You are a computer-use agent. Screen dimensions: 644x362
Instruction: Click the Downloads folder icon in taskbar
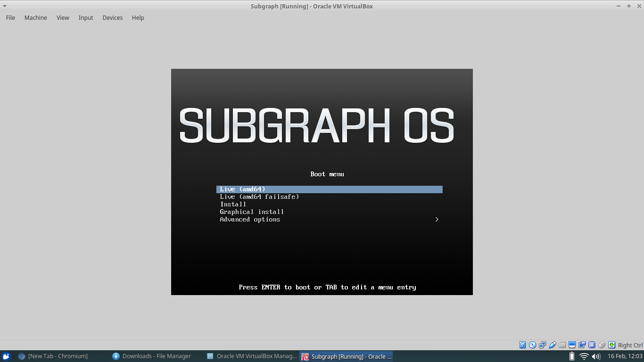(x=116, y=356)
